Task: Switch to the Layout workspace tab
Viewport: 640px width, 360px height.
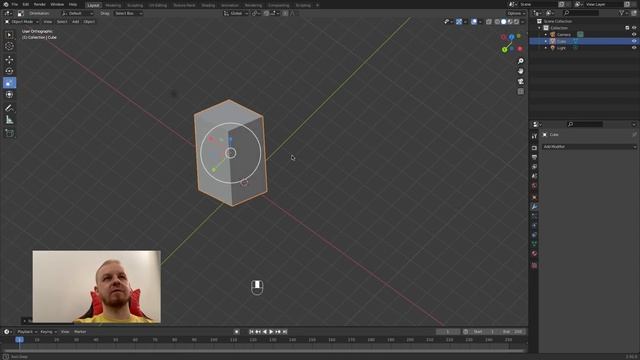Action: [93, 5]
